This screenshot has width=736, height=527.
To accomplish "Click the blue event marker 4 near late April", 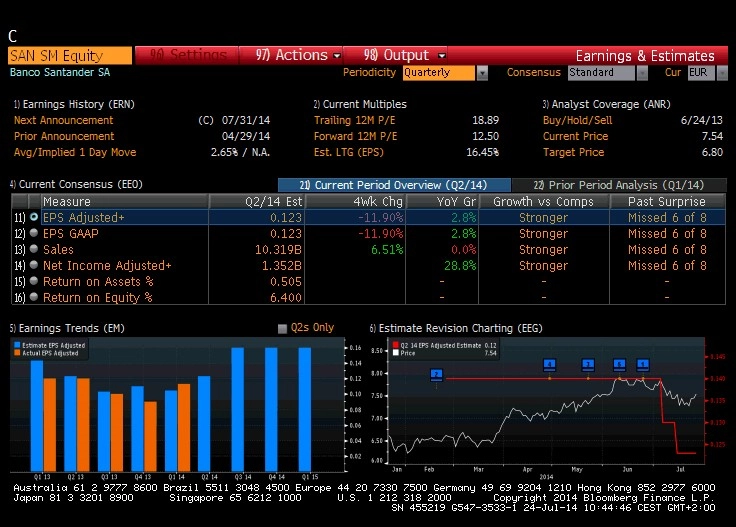I will 549,364.
